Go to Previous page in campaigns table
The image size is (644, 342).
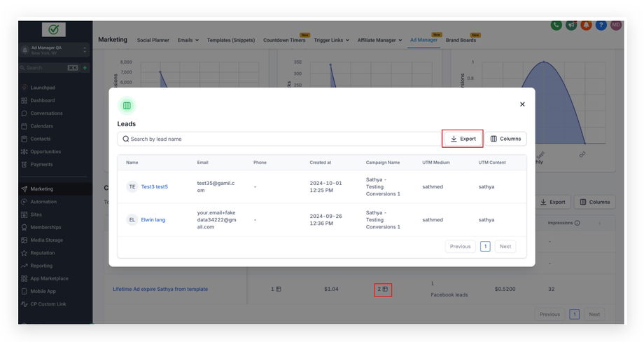(x=549, y=315)
